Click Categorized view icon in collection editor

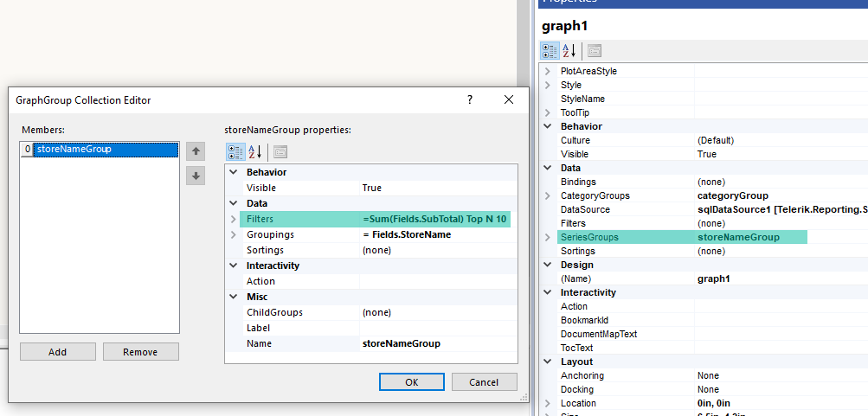235,152
